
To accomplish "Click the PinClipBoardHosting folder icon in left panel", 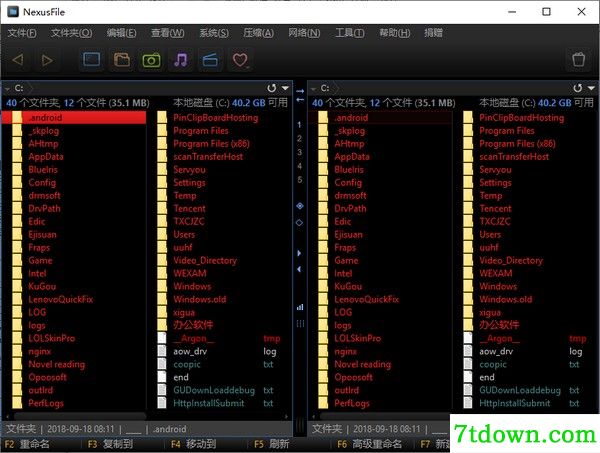I will (162, 117).
